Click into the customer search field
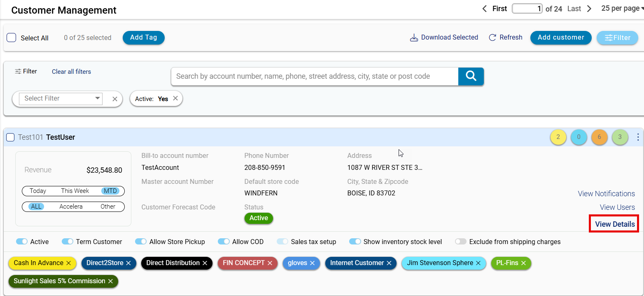Image resolution: width=644 pixels, height=296 pixels. [x=315, y=76]
